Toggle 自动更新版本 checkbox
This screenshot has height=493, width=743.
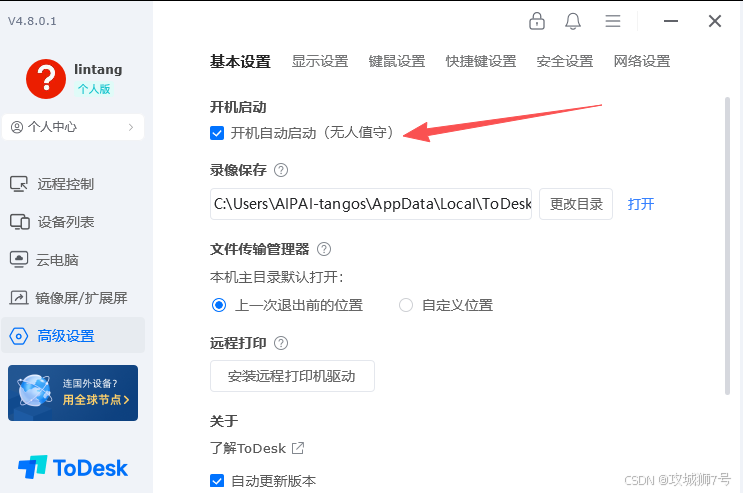217,481
